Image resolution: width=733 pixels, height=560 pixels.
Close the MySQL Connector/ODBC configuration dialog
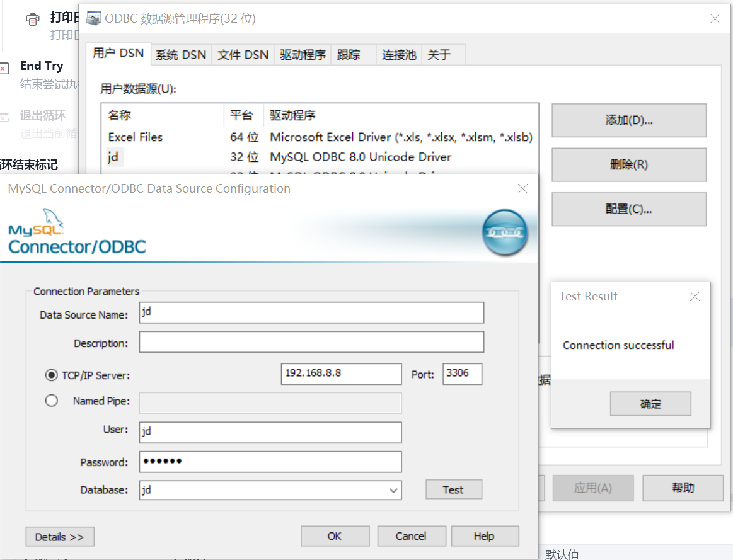click(522, 189)
